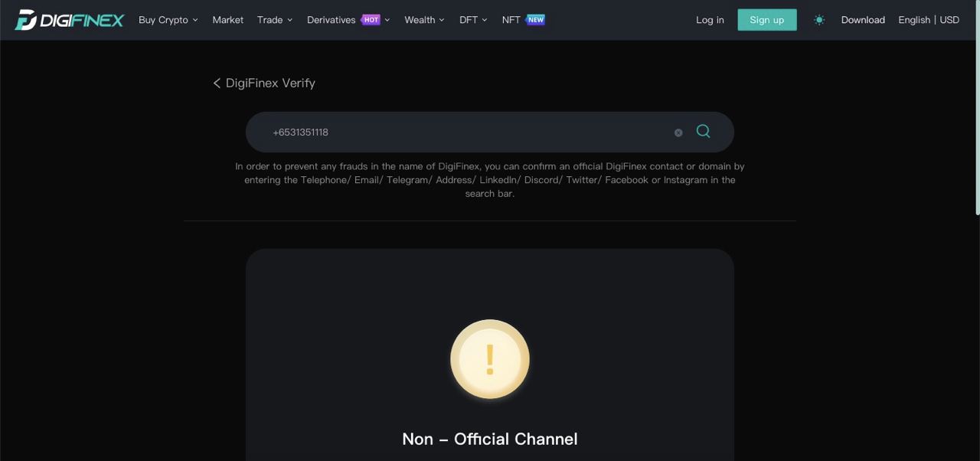This screenshot has width=980, height=461.
Task: Click the Non – Official Channel text
Action: click(490, 439)
